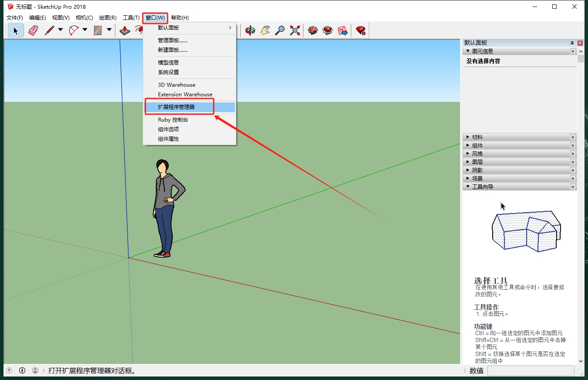Select the Orbit camera tool
Viewport: 588px width, 380px height.
click(250, 31)
